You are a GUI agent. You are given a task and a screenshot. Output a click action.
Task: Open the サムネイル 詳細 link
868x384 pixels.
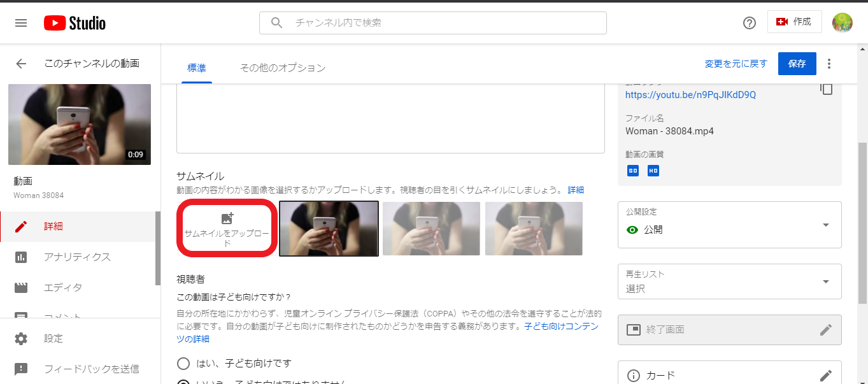576,190
